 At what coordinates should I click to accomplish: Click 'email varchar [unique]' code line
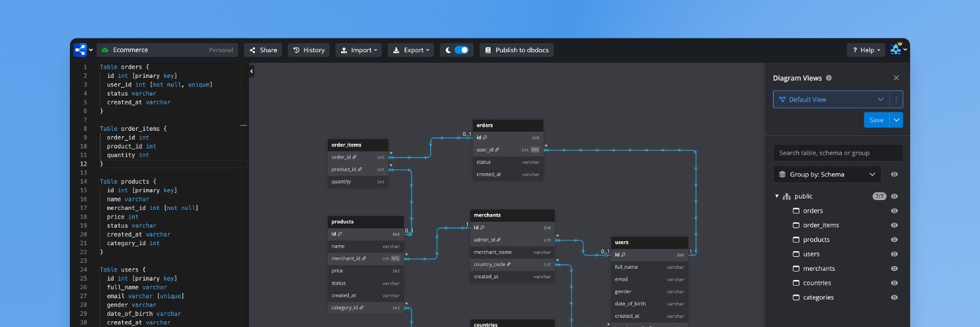pyautogui.click(x=145, y=296)
